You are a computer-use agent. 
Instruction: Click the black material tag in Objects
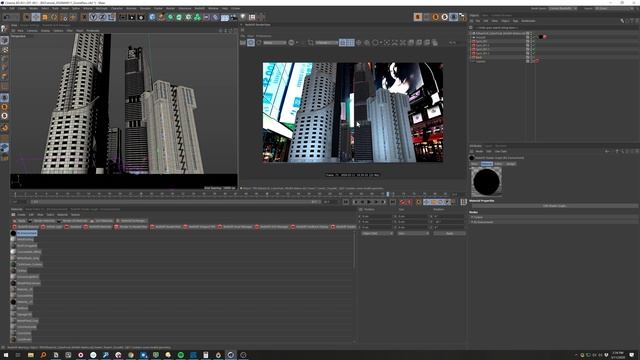tap(541, 37)
